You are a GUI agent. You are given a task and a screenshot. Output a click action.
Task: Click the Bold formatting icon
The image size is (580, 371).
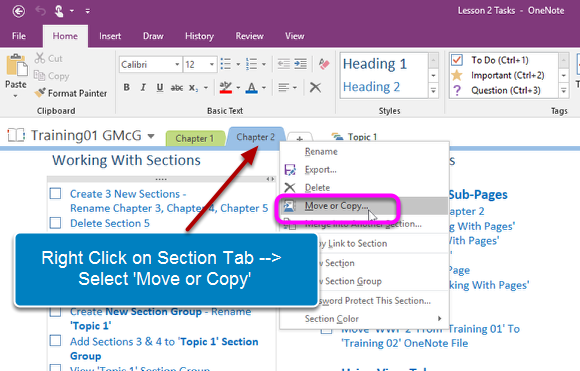click(127, 87)
